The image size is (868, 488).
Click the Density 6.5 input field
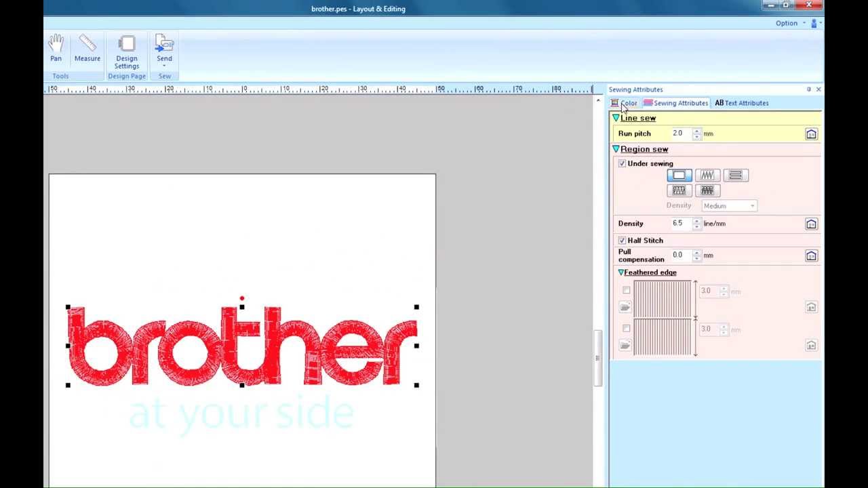(681, 224)
